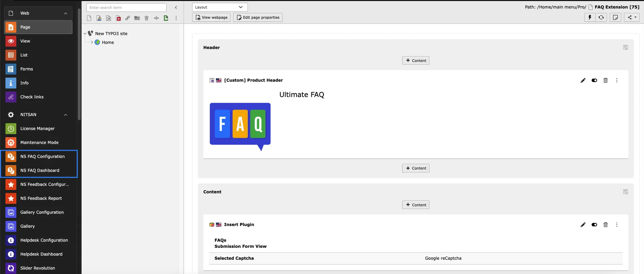This screenshot has width=644, height=274.
Task: Click the "Google reCaptcha" value
Action: coord(443,258)
